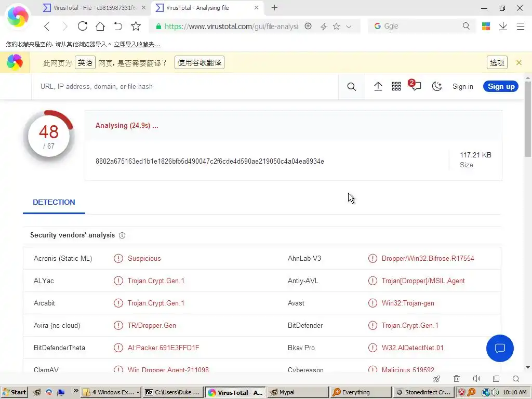This screenshot has width=532, height=399.
Task: Close the 'Analysing file' tab
Action: point(256,7)
